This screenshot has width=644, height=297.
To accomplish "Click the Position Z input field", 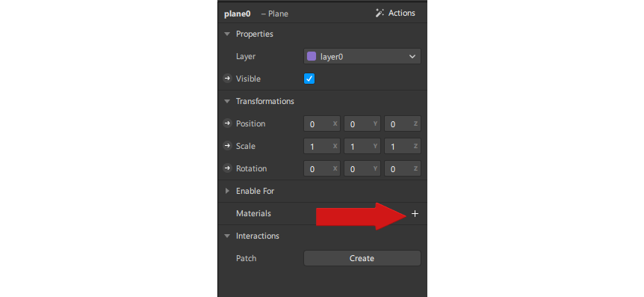I will tap(403, 124).
